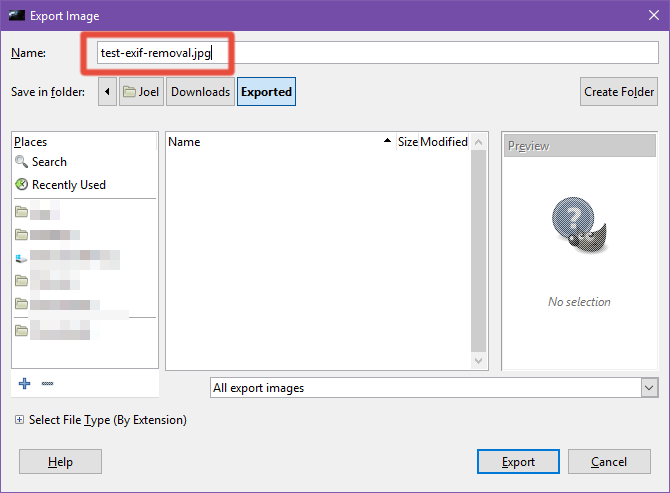Click the back arrow path button
This screenshot has height=493, width=670.
[107, 91]
